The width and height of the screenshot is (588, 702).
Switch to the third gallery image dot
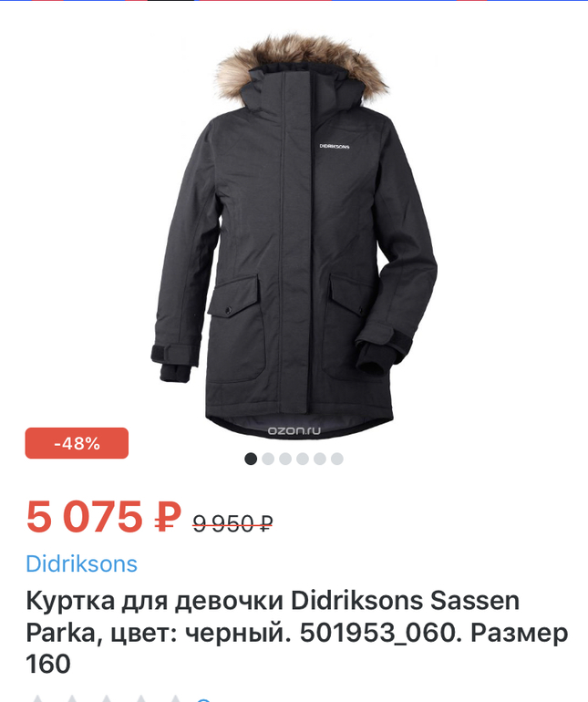point(285,459)
